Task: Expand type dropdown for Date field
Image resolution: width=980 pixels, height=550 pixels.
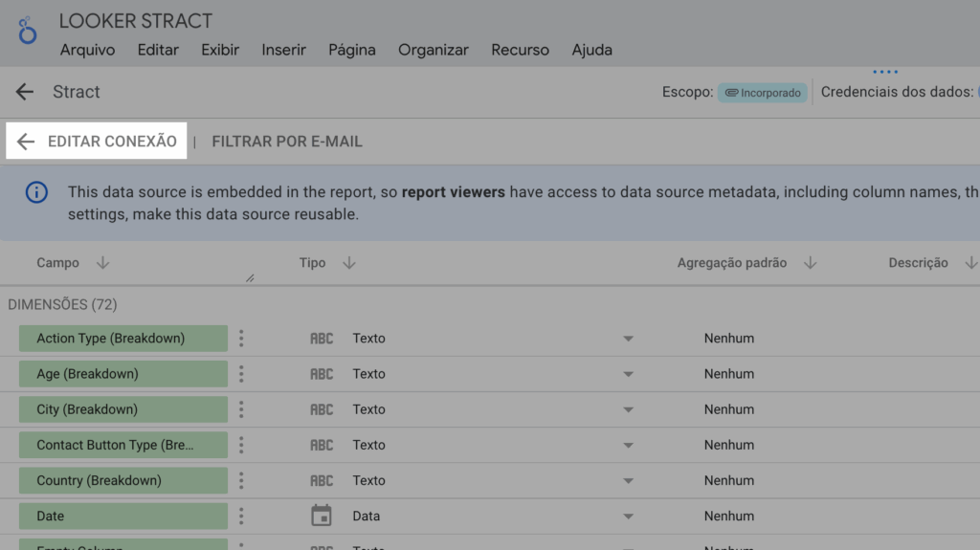Action: click(x=628, y=517)
